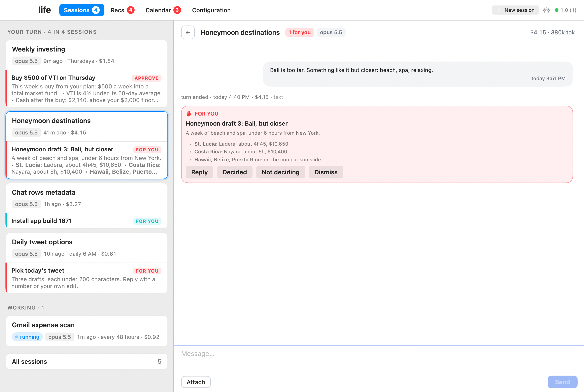The height and width of the screenshot is (392, 584).
Task: Go to the Configuration tab
Action: pos(211,10)
